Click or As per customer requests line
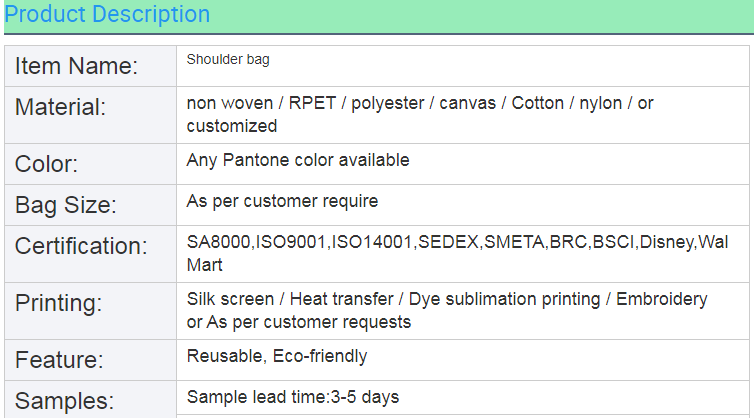 pos(298,322)
